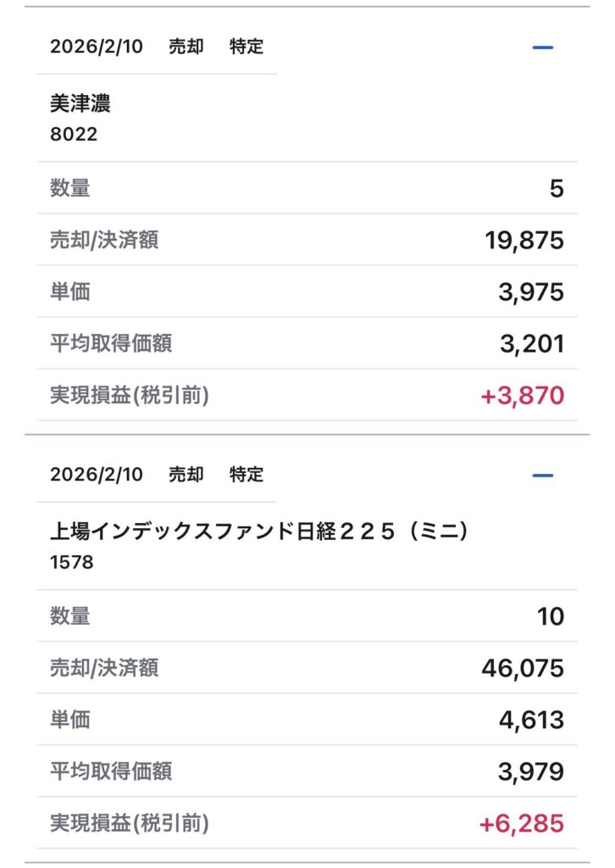Click the 46,075 sale amount
Screen dimensions: 615x868
coord(523,669)
